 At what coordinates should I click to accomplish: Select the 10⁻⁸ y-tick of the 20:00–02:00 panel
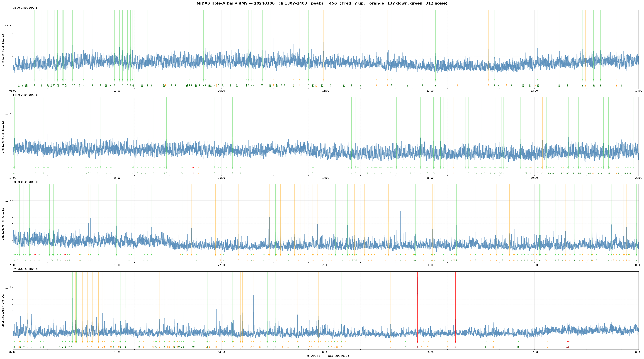tap(8, 200)
